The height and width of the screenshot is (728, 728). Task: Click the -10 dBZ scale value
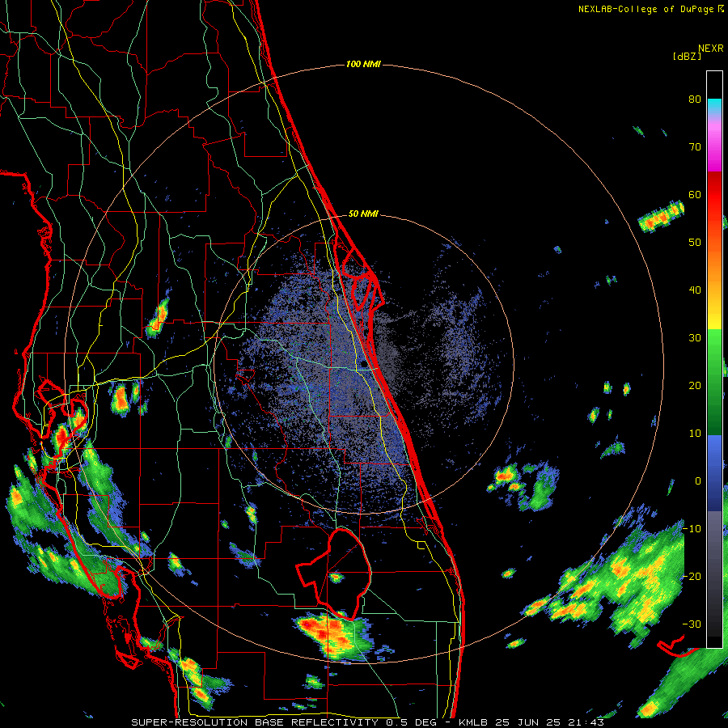point(692,528)
